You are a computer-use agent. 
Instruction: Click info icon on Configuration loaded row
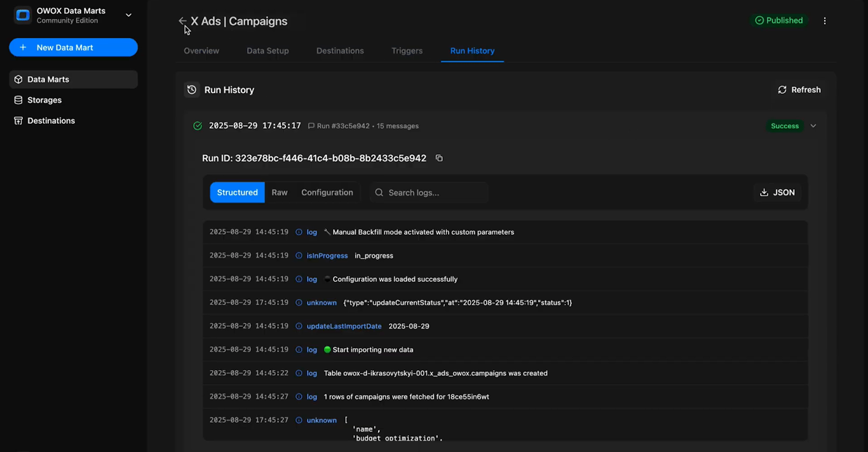coord(299,279)
